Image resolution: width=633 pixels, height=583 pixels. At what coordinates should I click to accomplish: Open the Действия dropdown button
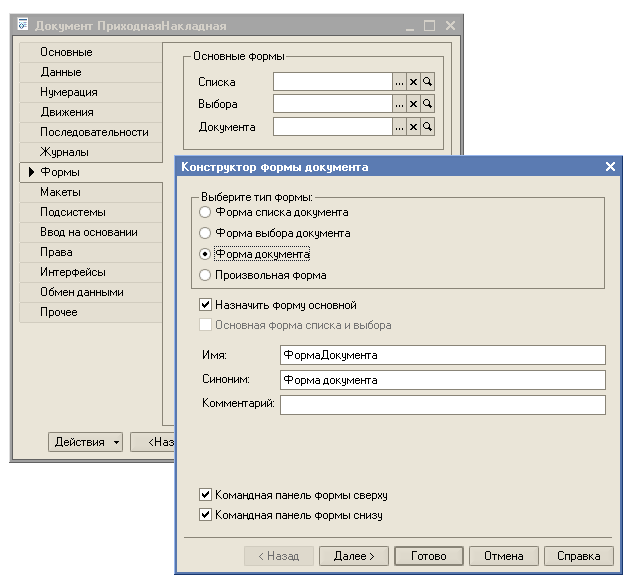(85, 442)
